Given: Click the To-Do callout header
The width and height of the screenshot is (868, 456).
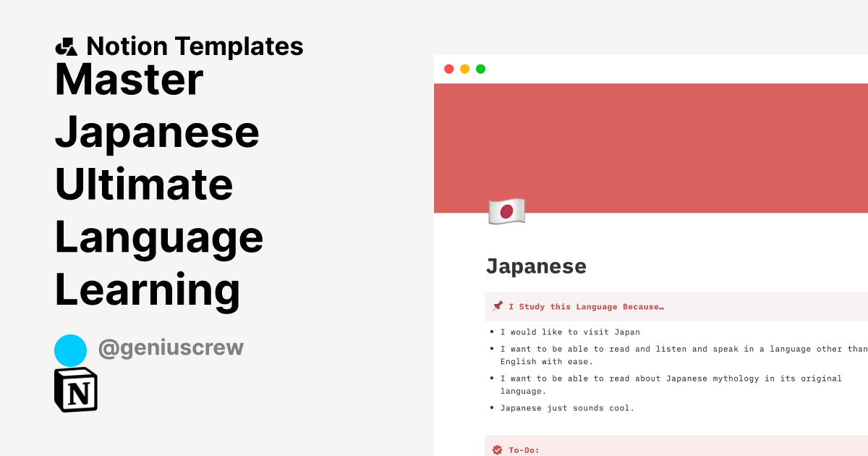Looking at the screenshot, I should pos(522,449).
